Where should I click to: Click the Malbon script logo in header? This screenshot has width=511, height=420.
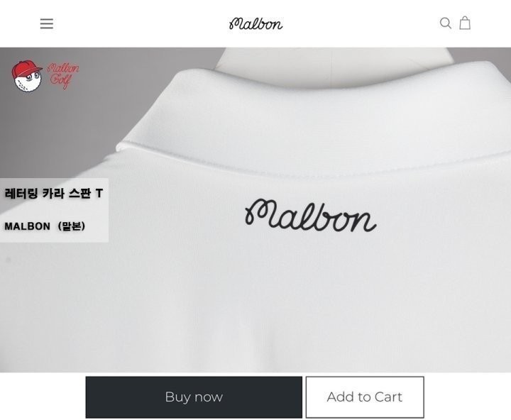coord(255,24)
